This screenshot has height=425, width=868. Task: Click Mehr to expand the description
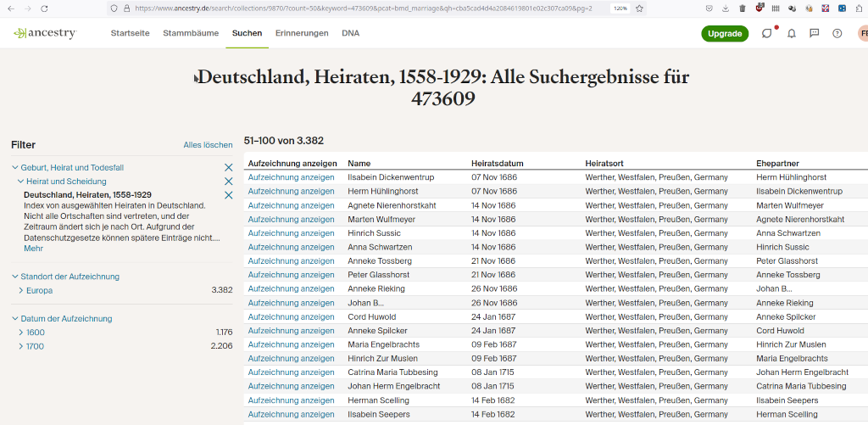33,249
